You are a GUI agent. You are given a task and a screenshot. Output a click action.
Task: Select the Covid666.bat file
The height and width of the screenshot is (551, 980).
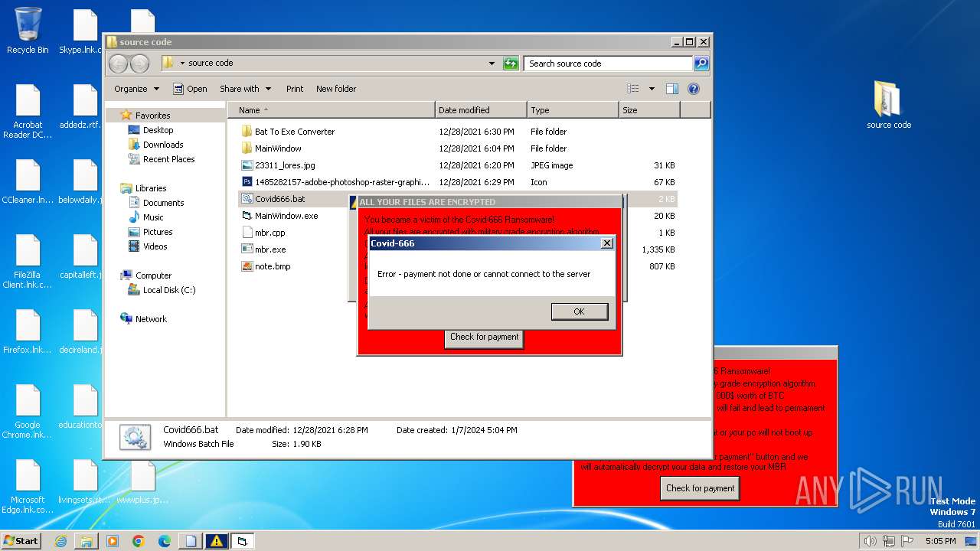(279, 199)
